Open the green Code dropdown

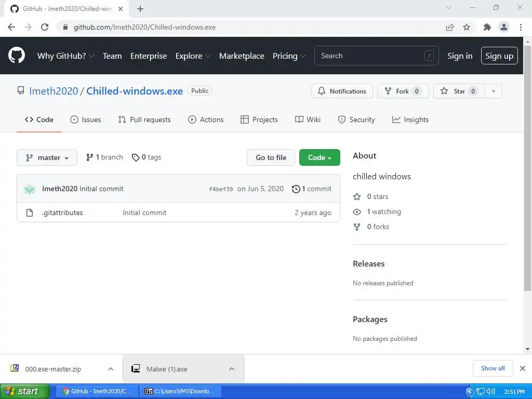(x=320, y=157)
